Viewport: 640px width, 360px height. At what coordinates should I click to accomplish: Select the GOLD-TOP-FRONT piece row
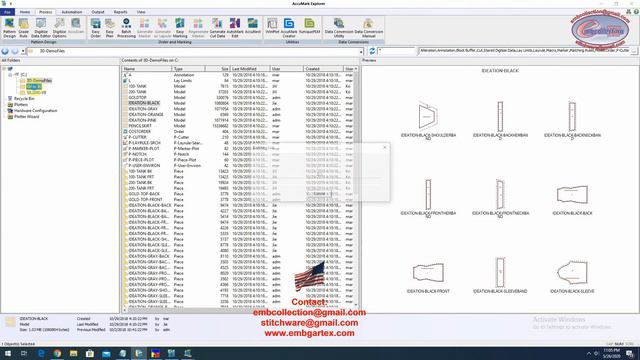(x=239, y=200)
